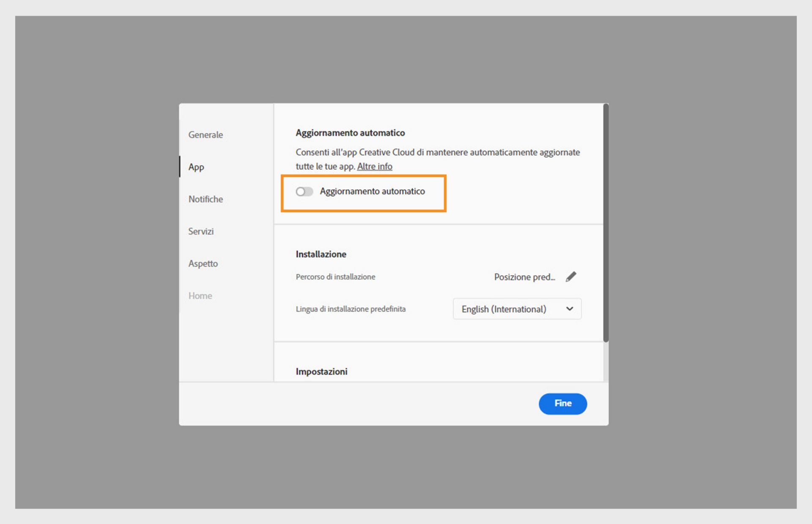Image resolution: width=812 pixels, height=524 pixels.
Task: Switch to the Notifiche tab
Action: 206,199
